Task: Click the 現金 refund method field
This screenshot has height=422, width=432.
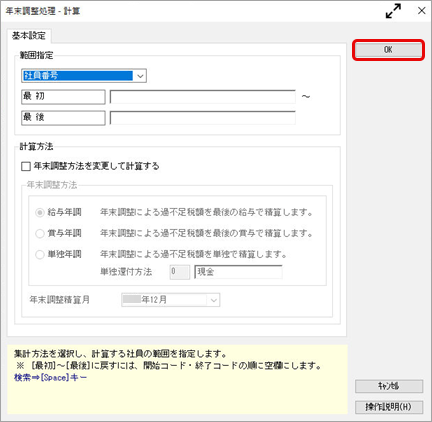Action: coord(238,272)
